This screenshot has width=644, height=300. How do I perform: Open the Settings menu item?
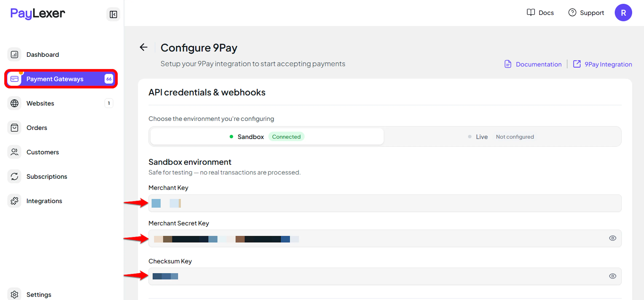click(61, 294)
